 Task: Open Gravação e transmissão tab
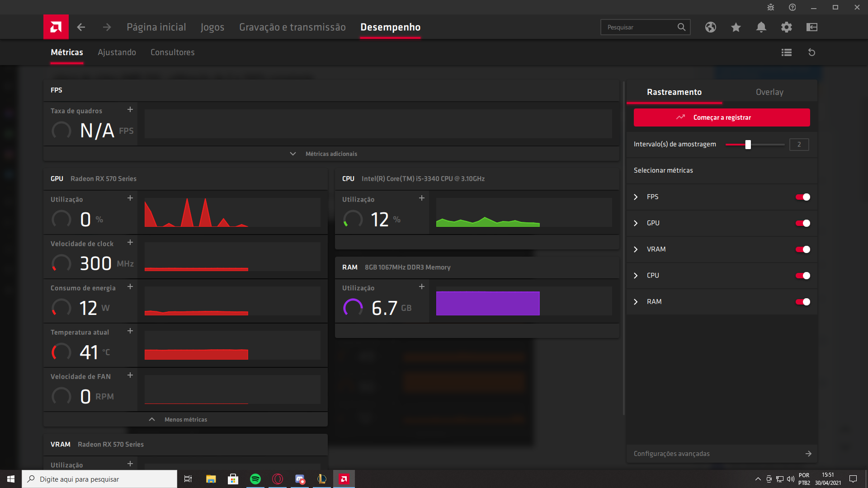pyautogui.click(x=292, y=27)
